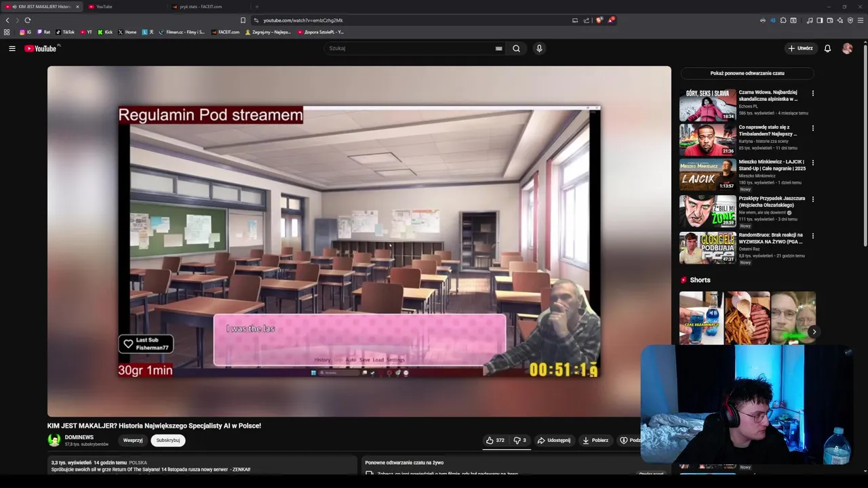Bookmark this page icon in address bar
Viewport: 868px width, 488px height.
tap(243, 20)
